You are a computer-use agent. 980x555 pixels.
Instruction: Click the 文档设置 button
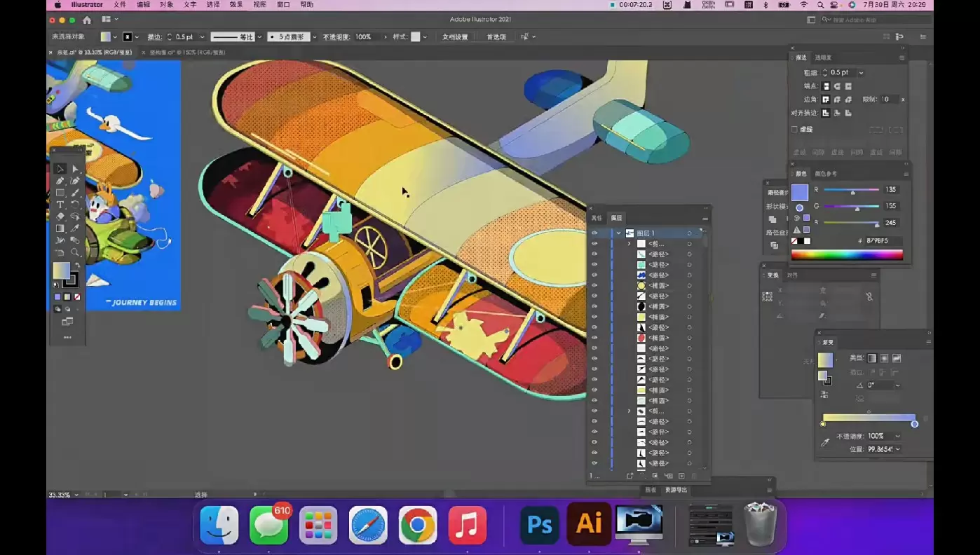tap(455, 37)
